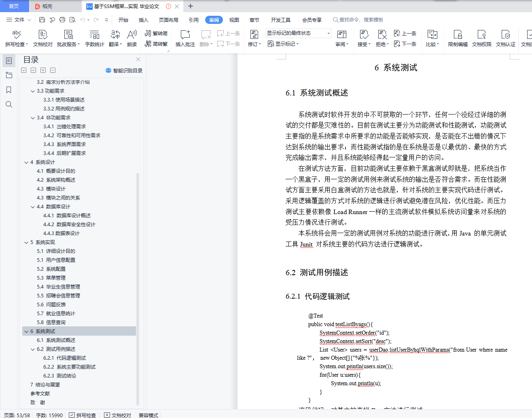This screenshot has width=532, height=418.
Task: Collapse the 6.2 测试用例描述 outline node
Action: coord(33,349)
